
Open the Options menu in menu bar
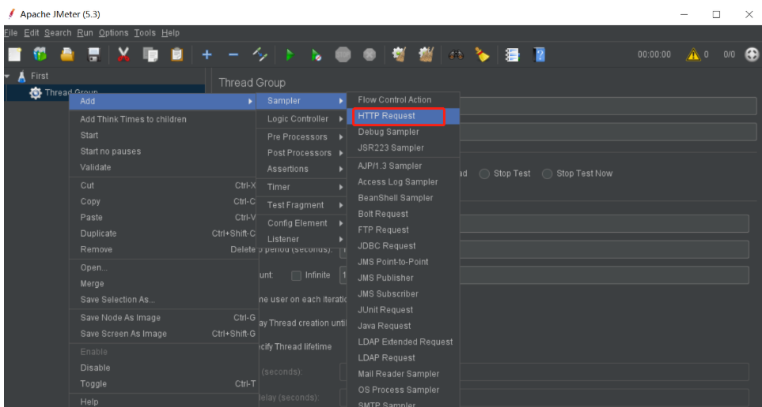(114, 33)
